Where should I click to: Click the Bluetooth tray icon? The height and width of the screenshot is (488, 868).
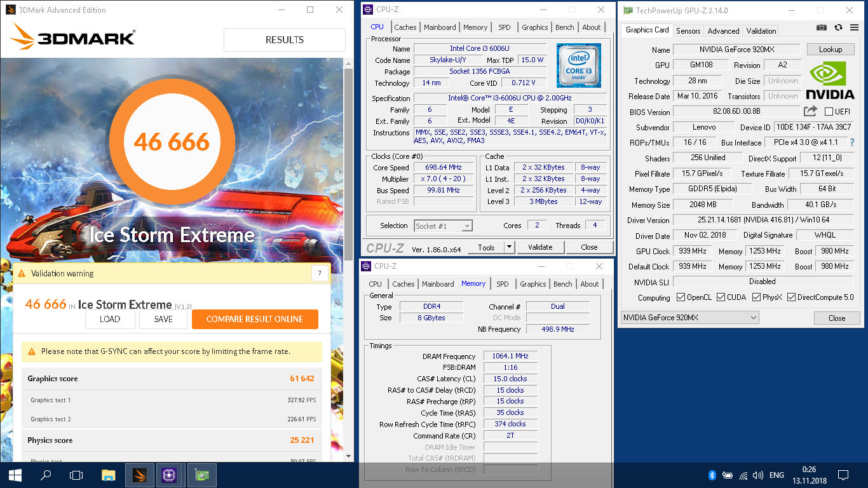coord(712,475)
